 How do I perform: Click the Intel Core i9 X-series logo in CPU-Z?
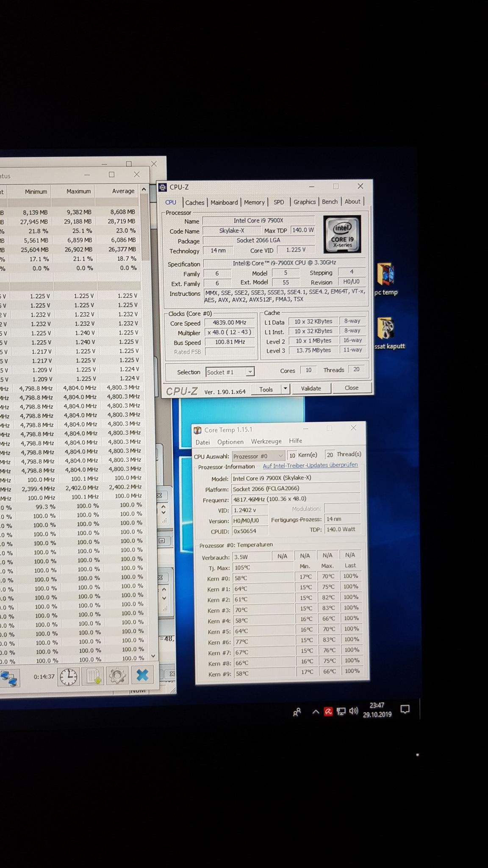[342, 234]
